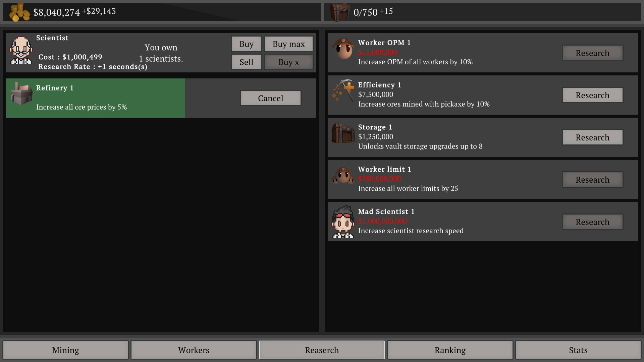Open the Ranking tab
Viewport: 644px width, 362px height.
[x=450, y=350]
